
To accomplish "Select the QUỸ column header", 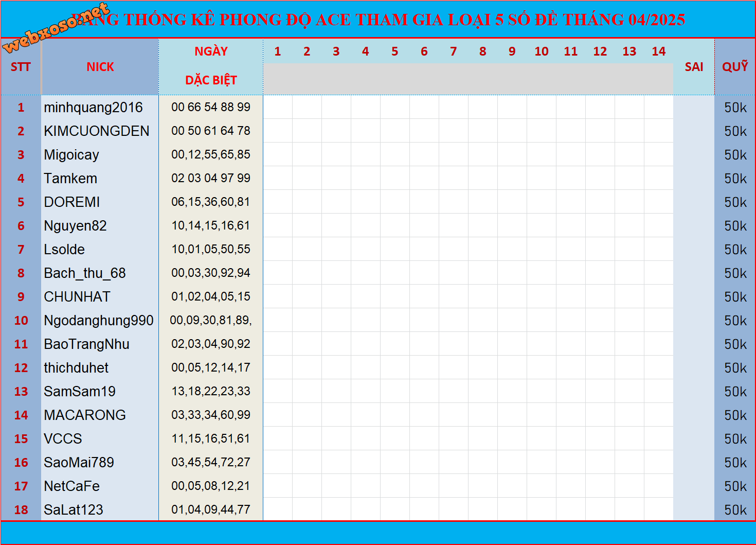I will [735, 67].
